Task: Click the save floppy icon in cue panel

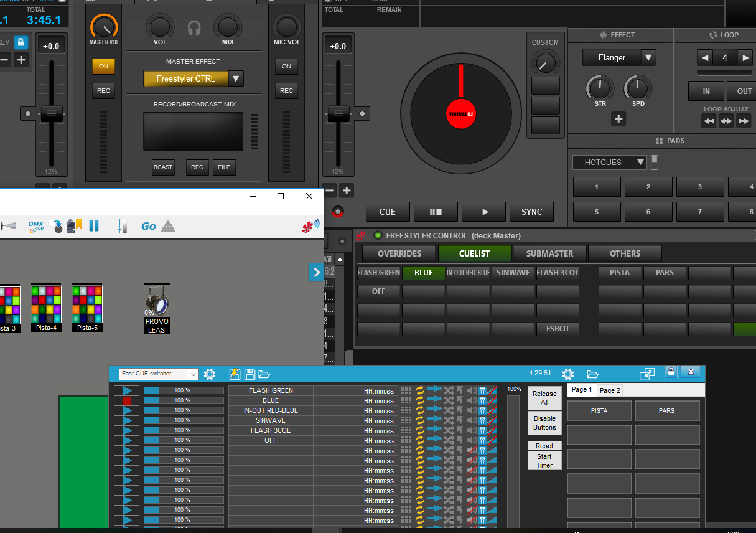Action: tap(250, 374)
